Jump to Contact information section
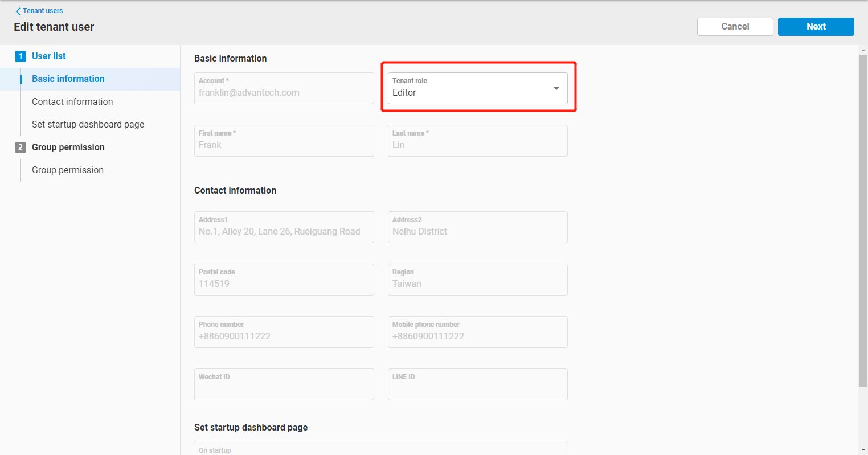Screen dimensions: 868x455 tap(72, 101)
